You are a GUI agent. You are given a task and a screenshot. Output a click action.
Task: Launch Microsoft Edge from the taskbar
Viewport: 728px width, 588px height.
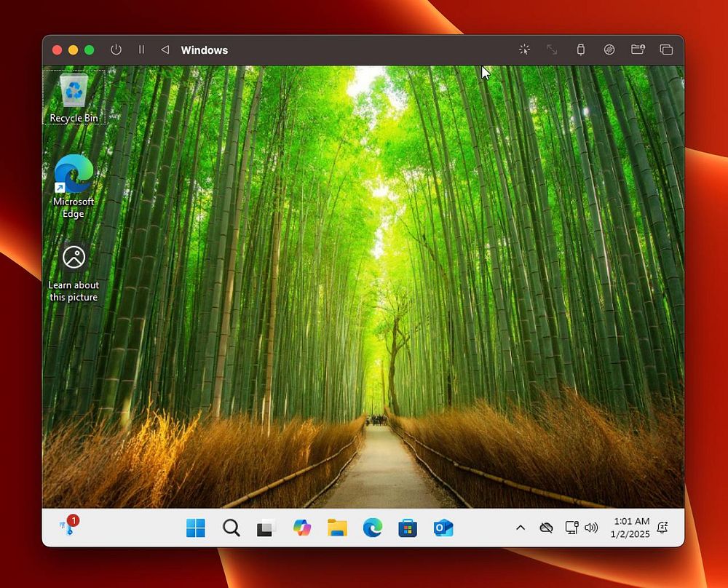(372, 528)
